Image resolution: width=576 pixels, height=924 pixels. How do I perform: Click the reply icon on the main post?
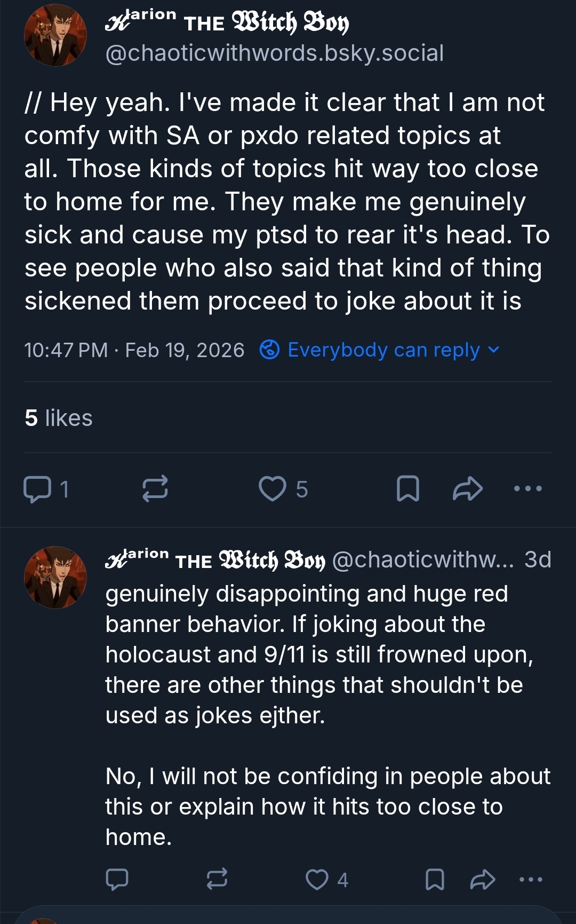click(x=37, y=489)
